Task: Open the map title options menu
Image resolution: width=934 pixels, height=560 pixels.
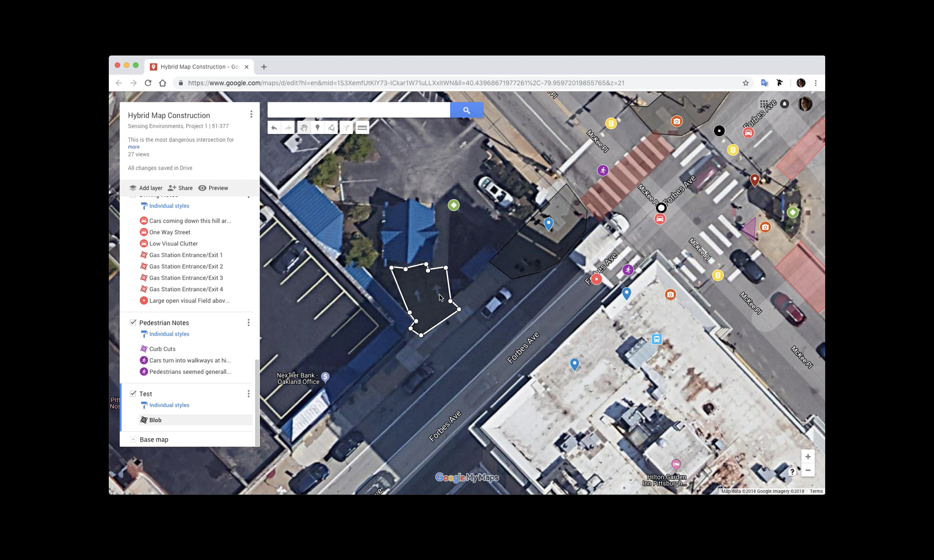Action: [x=251, y=114]
